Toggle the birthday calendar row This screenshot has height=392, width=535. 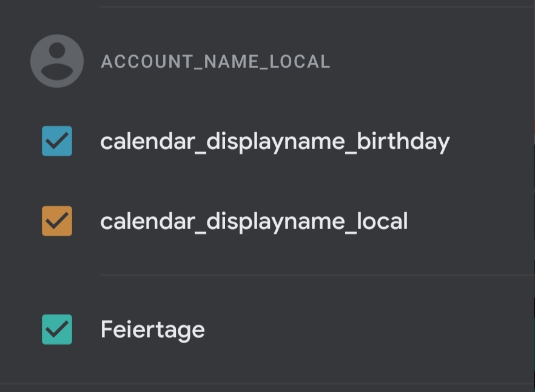(x=267, y=141)
